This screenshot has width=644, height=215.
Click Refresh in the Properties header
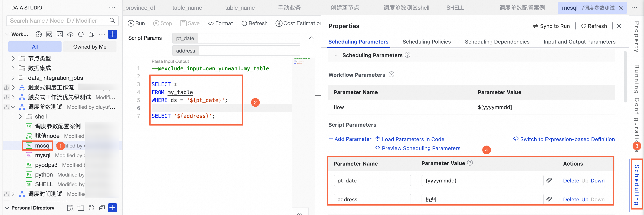click(x=594, y=26)
